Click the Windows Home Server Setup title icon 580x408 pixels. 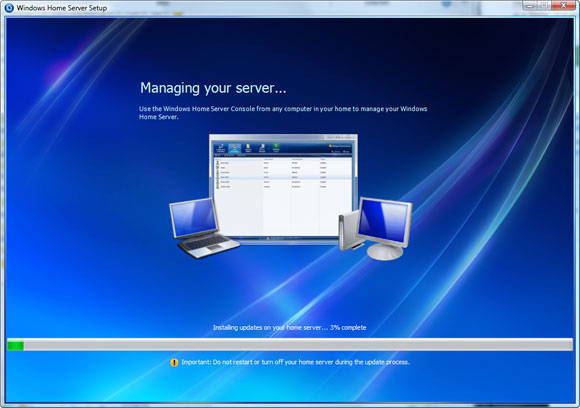click(9, 7)
